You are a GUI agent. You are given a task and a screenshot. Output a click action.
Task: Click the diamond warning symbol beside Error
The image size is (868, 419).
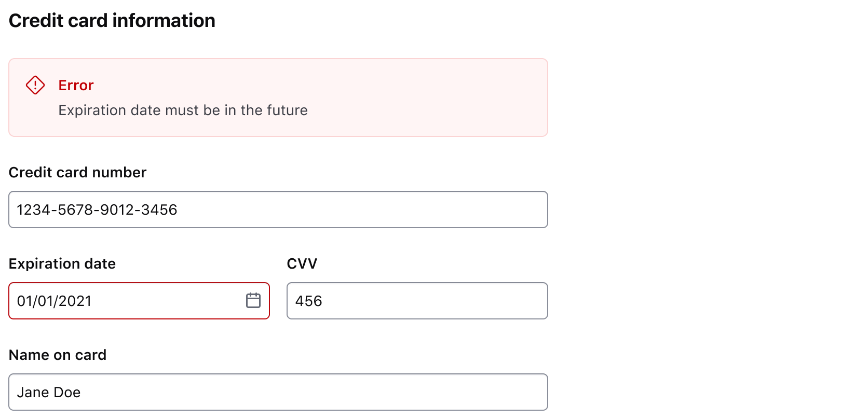coord(35,85)
